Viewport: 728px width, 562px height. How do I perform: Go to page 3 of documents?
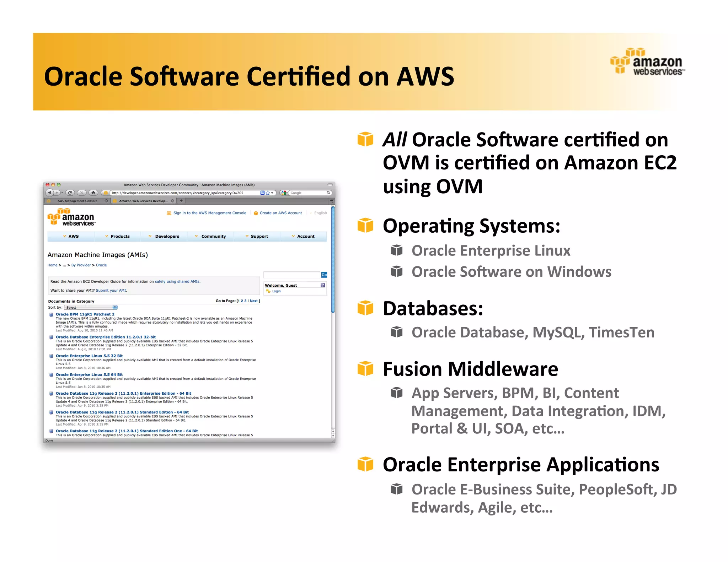click(245, 301)
